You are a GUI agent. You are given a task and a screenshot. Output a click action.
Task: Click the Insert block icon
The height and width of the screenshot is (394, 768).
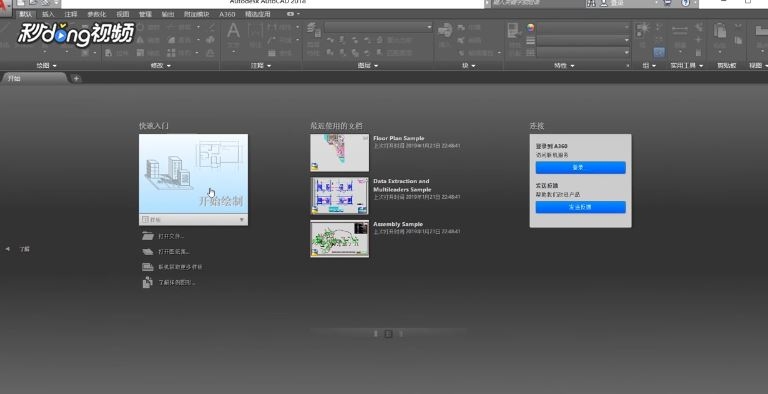click(445, 30)
